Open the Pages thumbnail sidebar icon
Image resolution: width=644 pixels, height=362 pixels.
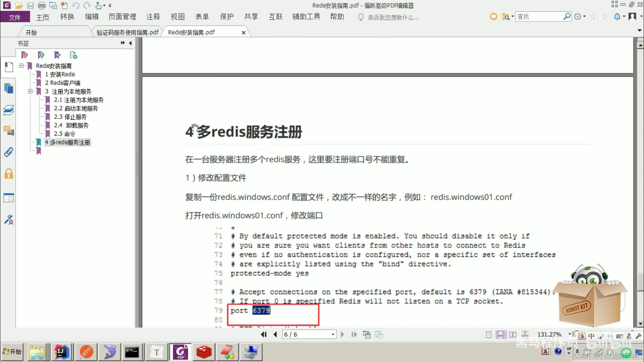pyautogui.click(x=9, y=88)
